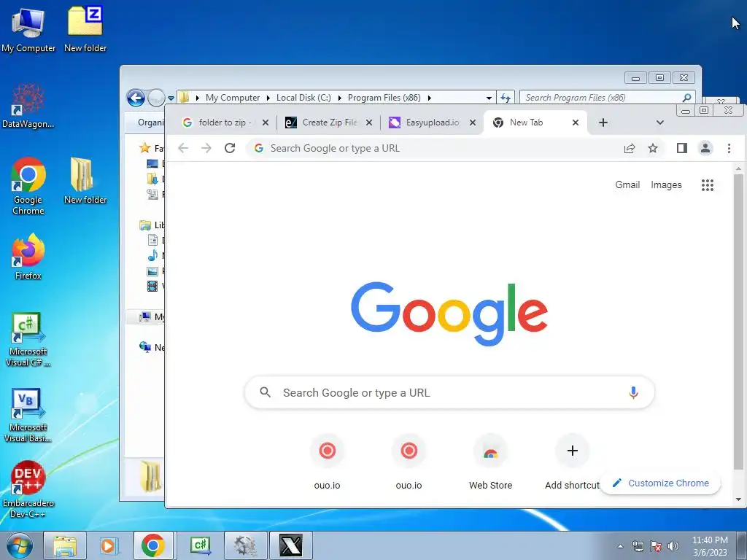
Task: Click Gmail link
Action: pos(627,184)
